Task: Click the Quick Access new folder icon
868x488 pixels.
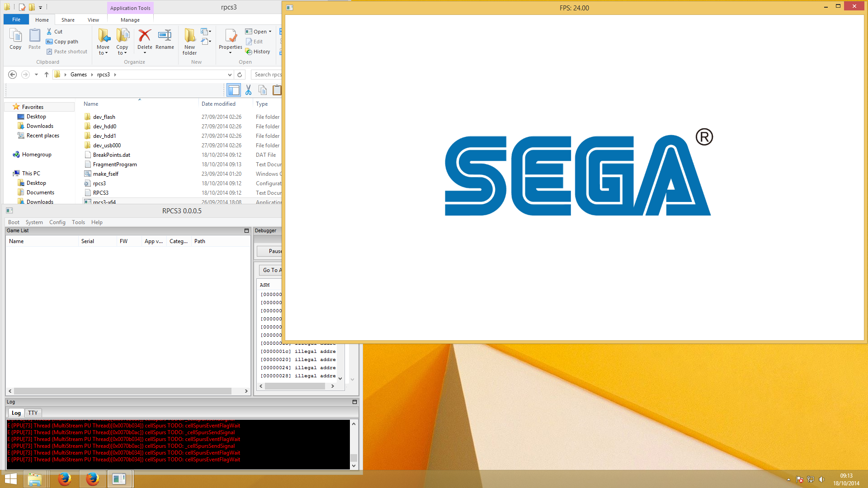Action: click(32, 7)
